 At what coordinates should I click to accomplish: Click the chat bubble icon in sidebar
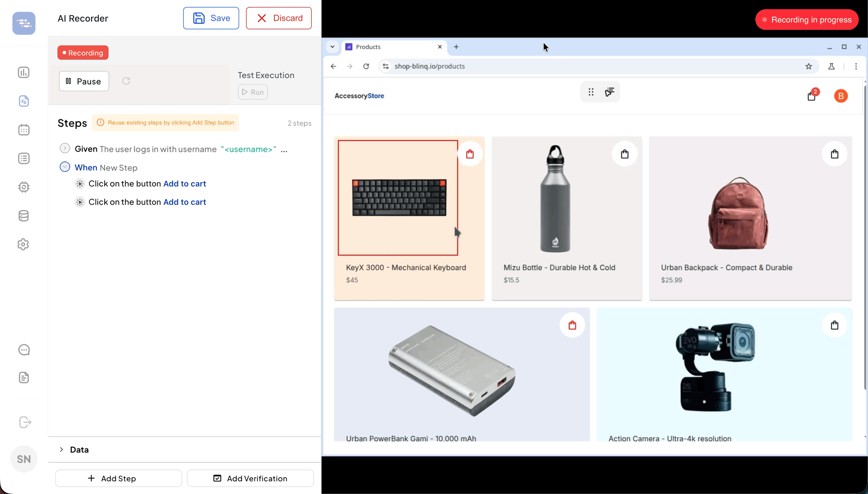coord(24,350)
